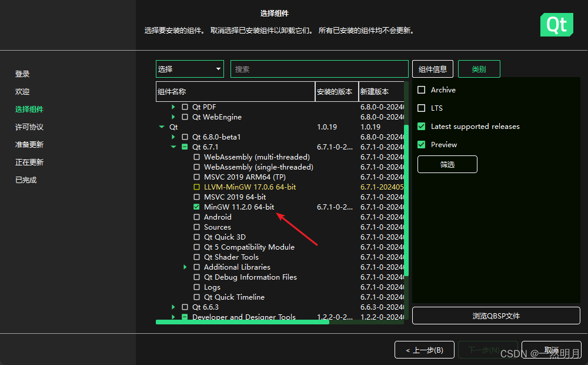Viewport: 588px width, 365px height.
Task: Check MSVC 2019 ARM64 (TP) checkbox
Action: [196, 177]
